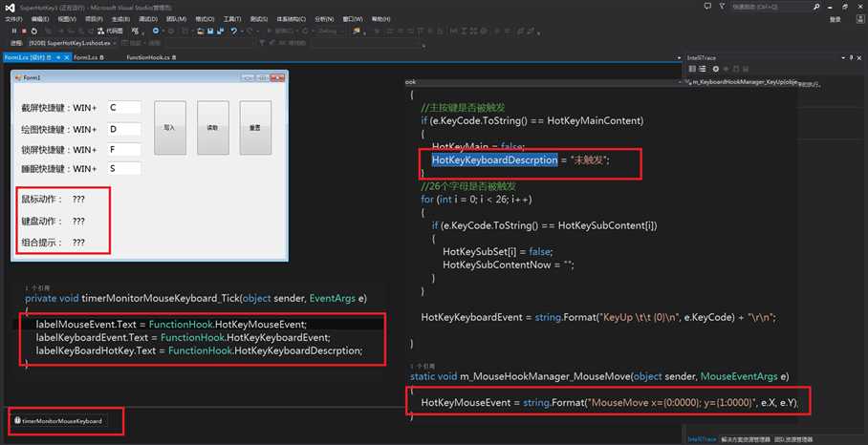The width and height of the screenshot is (868, 445).
Task: Open the 工具(T) menu
Action: [x=232, y=19]
